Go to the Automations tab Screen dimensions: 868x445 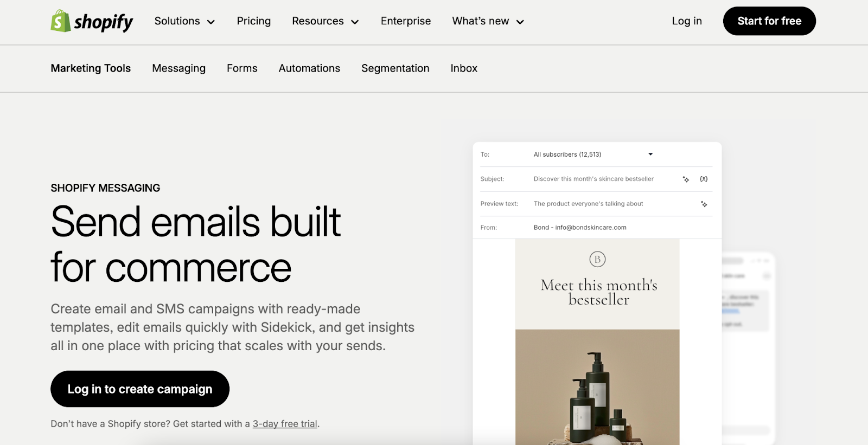point(309,68)
